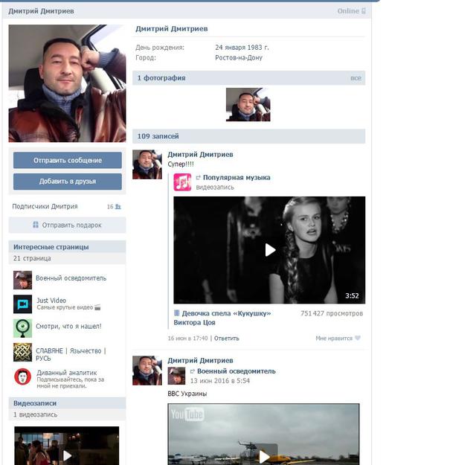This screenshot has width=476, height=465.
Task: Play the YouTube helicopter video
Action: coord(263,455)
